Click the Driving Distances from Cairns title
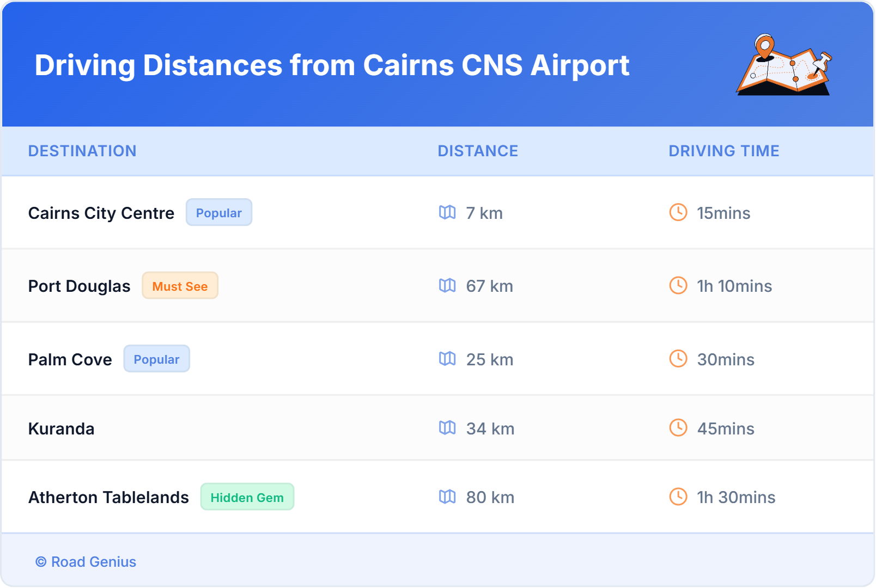Screen dimensions: 876x588 click(x=332, y=65)
